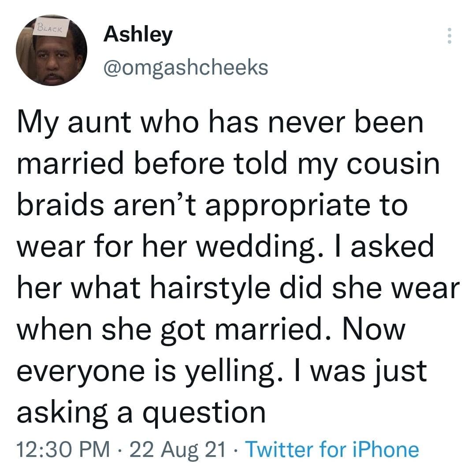Click the line "My aunt who has never been"
This screenshot has height=475, width=476.
tap(219, 124)
